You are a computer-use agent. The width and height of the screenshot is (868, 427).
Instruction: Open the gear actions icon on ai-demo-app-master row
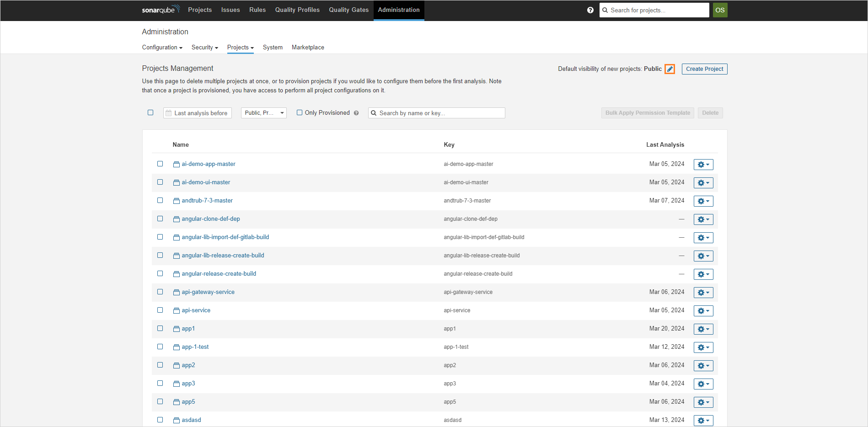pos(703,164)
